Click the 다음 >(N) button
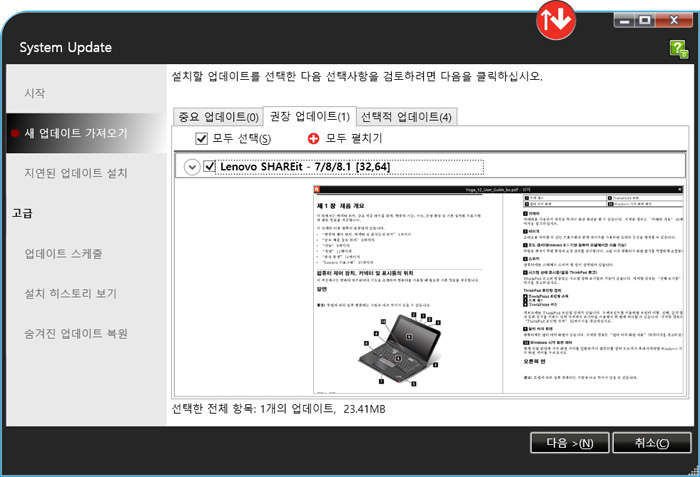 click(570, 443)
